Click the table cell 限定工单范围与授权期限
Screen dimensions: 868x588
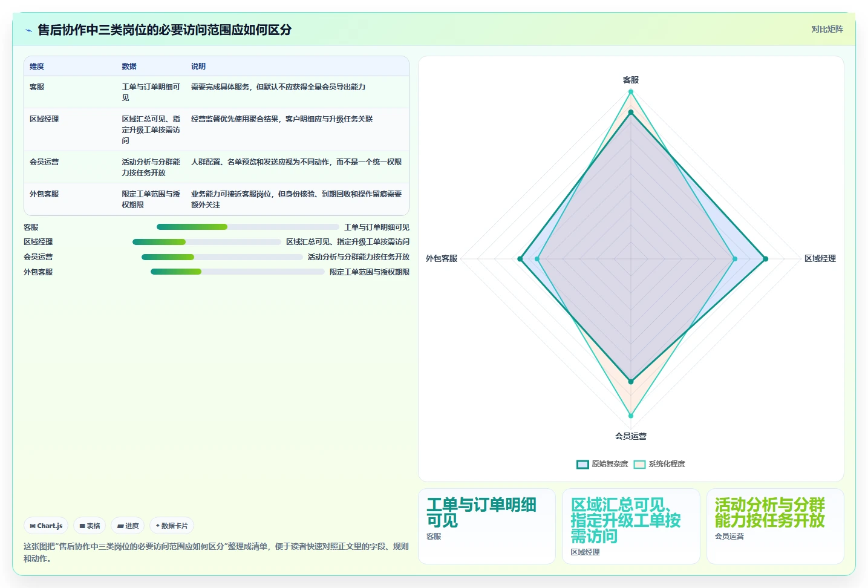click(151, 200)
